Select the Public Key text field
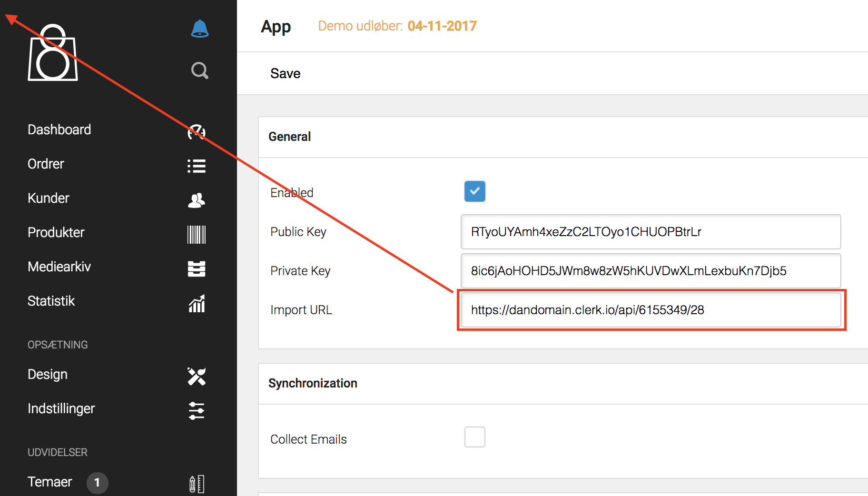 tap(650, 232)
